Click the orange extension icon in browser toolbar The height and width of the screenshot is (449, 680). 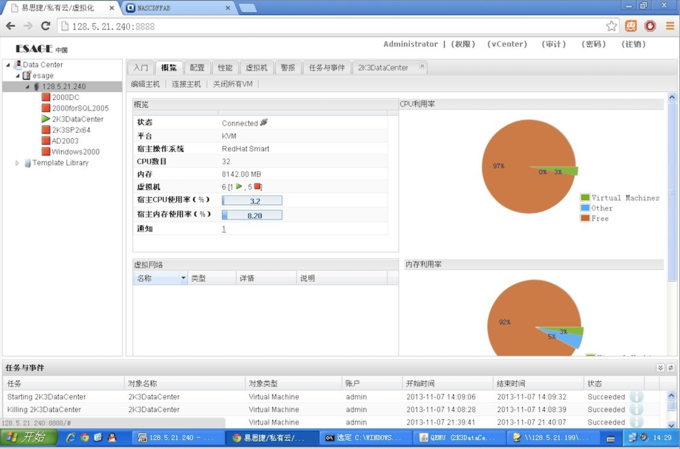[631, 26]
